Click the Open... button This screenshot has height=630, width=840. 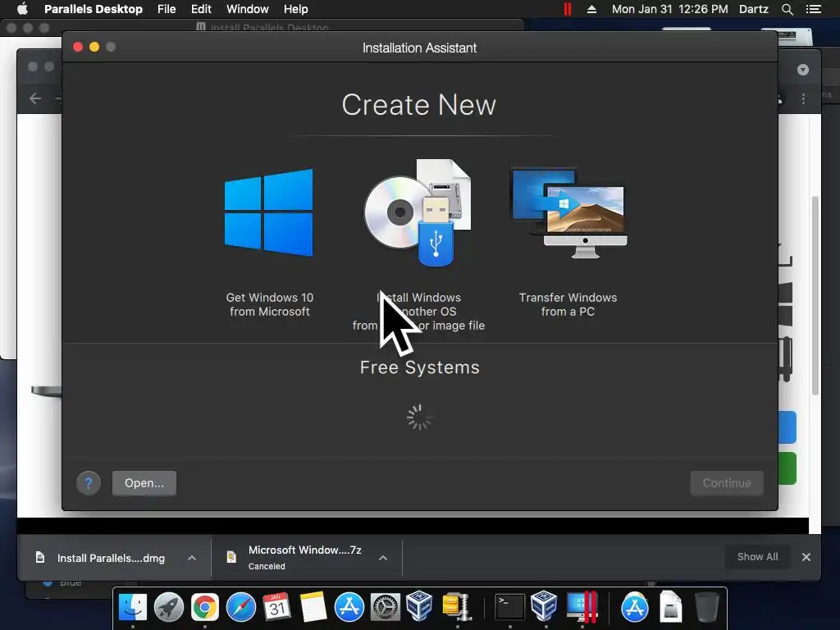[x=144, y=483]
